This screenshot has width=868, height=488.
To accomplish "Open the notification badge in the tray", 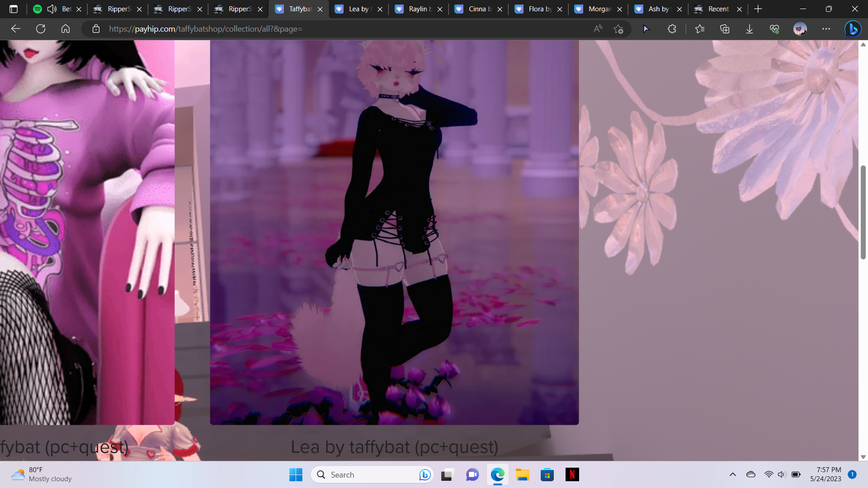I will [x=852, y=474].
